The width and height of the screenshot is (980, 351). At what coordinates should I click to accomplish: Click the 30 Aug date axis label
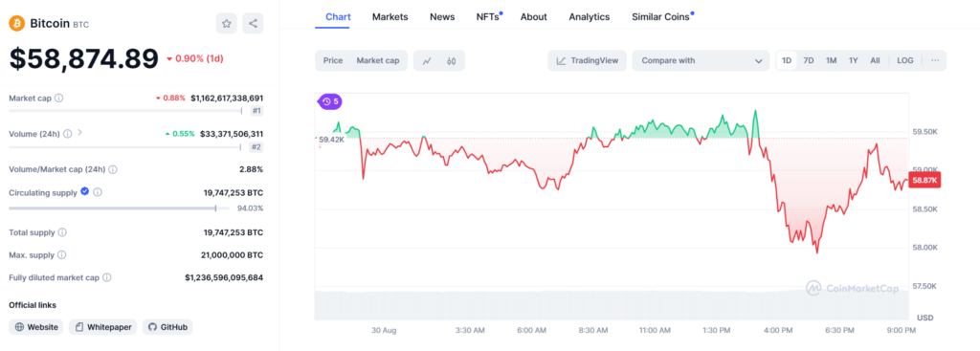point(384,330)
